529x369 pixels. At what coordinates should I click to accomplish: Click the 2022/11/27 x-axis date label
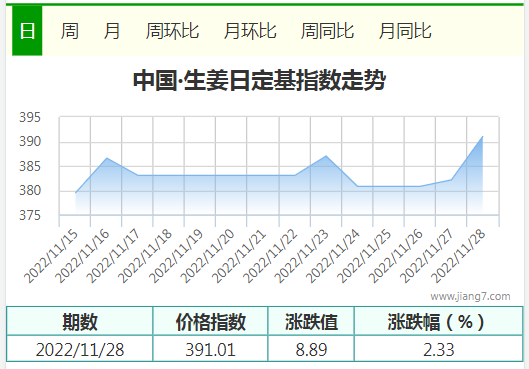click(427, 256)
